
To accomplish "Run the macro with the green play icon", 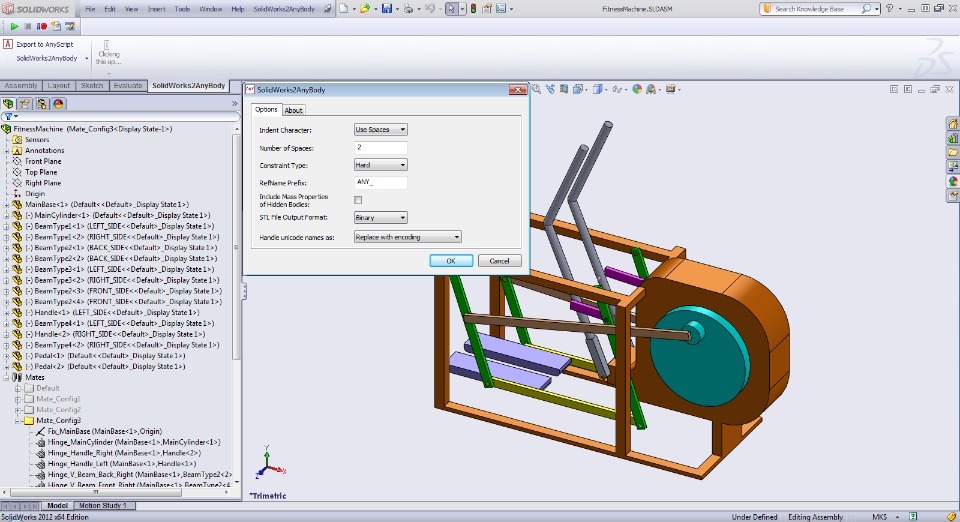I will [x=14, y=26].
